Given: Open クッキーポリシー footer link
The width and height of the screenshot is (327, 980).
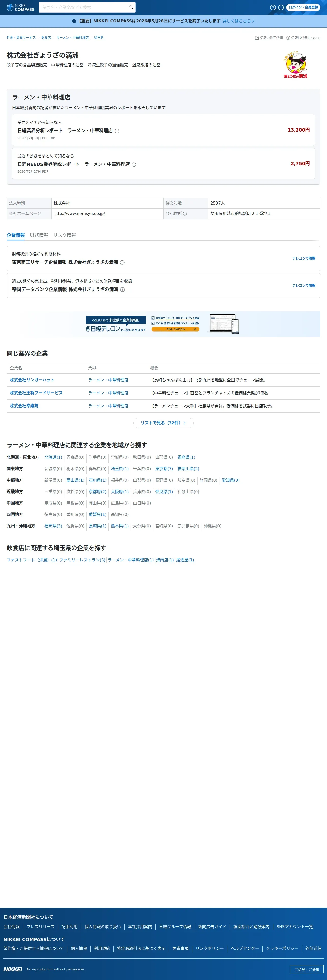Looking at the screenshot, I should pos(282,948).
